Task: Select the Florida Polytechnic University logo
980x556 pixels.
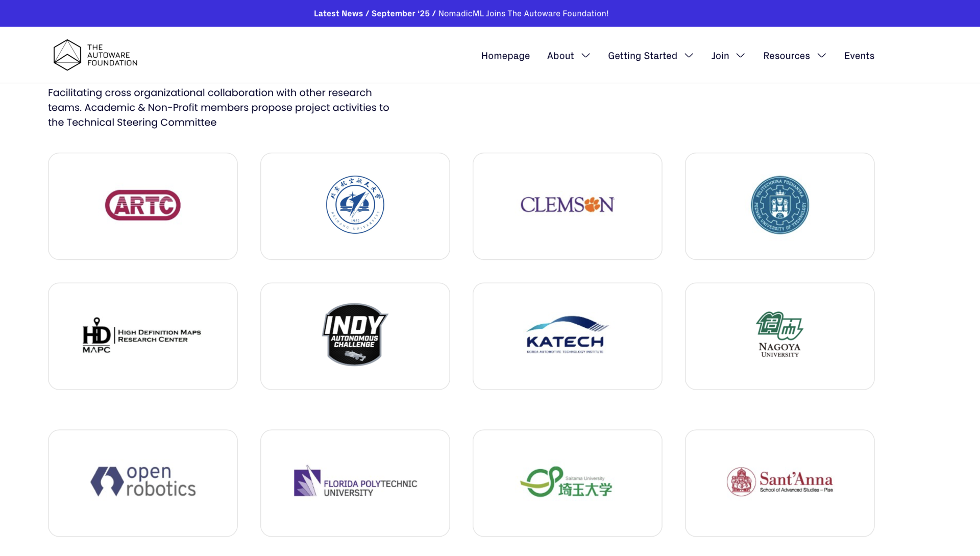Action: click(355, 482)
